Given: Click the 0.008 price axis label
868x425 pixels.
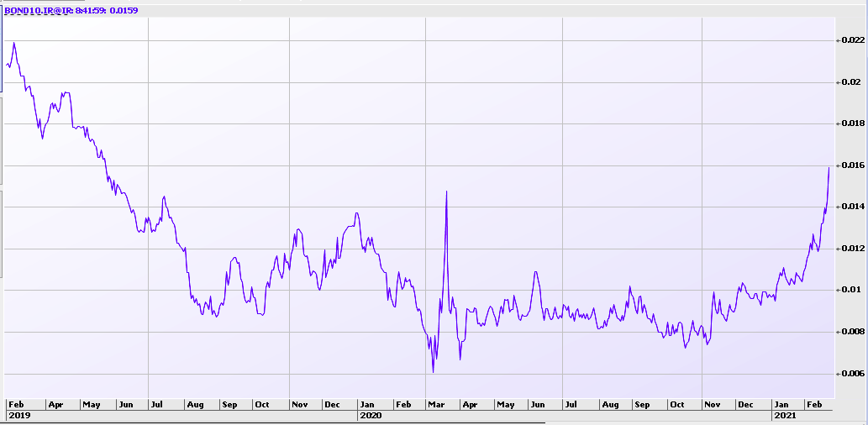Looking at the screenshot, I should (x=853, y=332).
